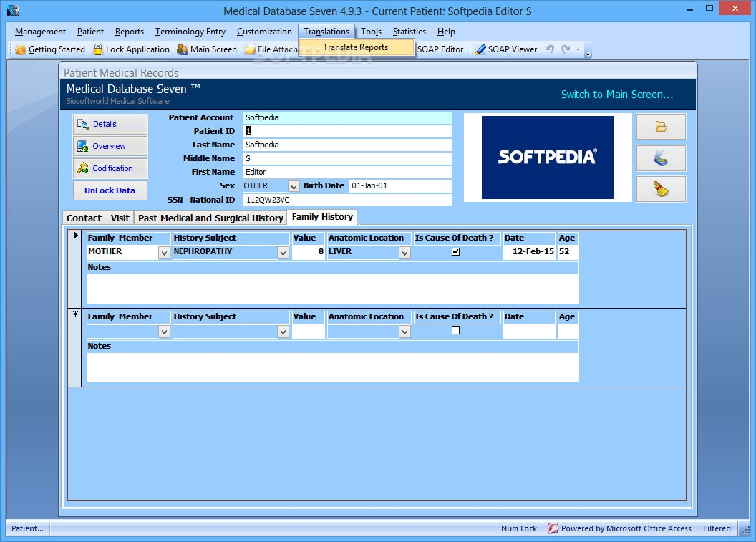Click the Date field showing 12-Feb-15
The width and height of the screenshot is (756, 542).
click(x=529, y=252)
